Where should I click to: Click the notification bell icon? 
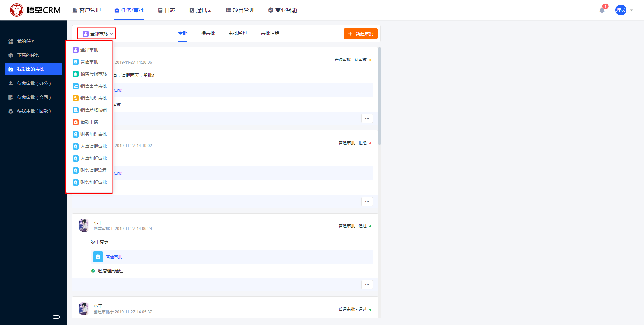click(602, 10)
